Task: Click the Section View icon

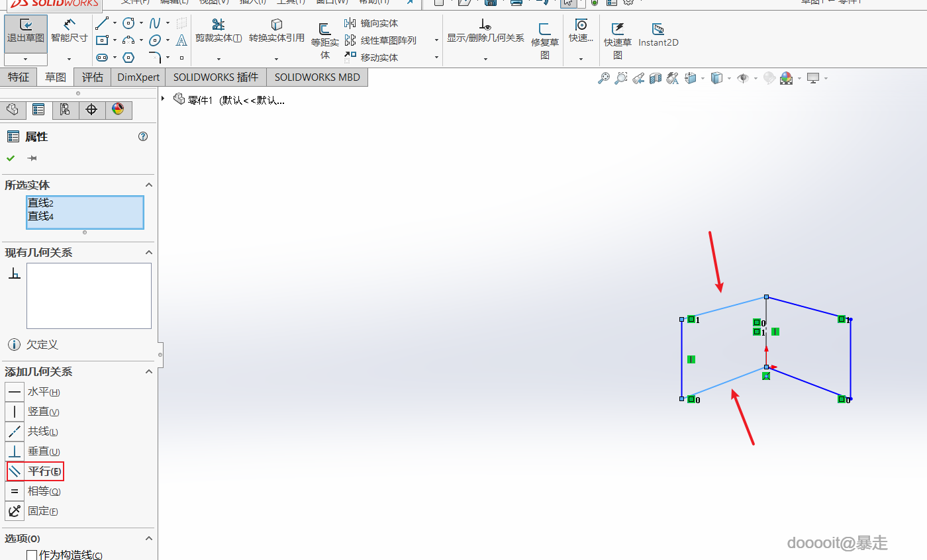Action: coord(656,78)
